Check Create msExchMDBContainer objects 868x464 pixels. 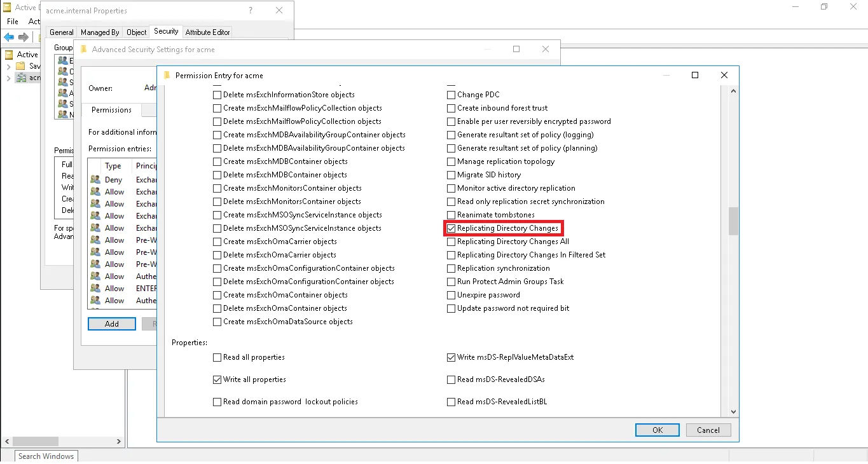click(217, 161)
